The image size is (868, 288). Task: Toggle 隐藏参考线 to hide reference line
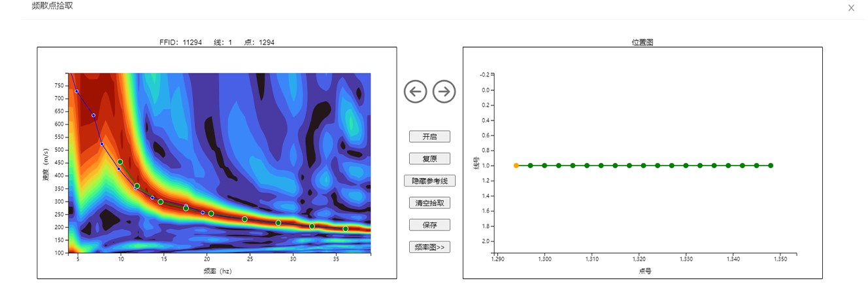pyautogui.click(x=429, y=181)
